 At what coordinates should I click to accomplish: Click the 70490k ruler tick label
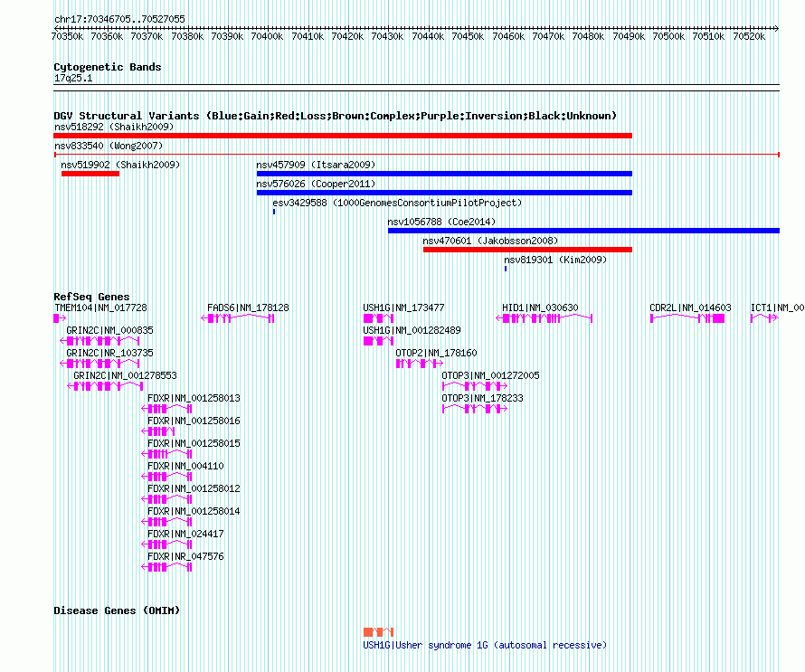[629, 36]
